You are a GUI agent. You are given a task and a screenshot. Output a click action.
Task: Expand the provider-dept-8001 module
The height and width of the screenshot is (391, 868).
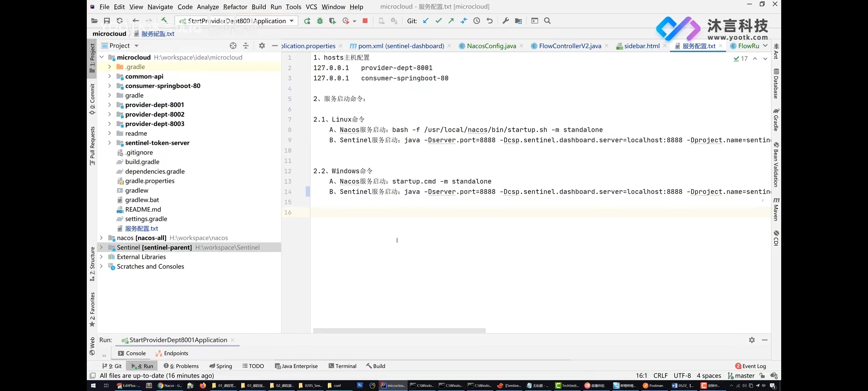tap(110, 105)
